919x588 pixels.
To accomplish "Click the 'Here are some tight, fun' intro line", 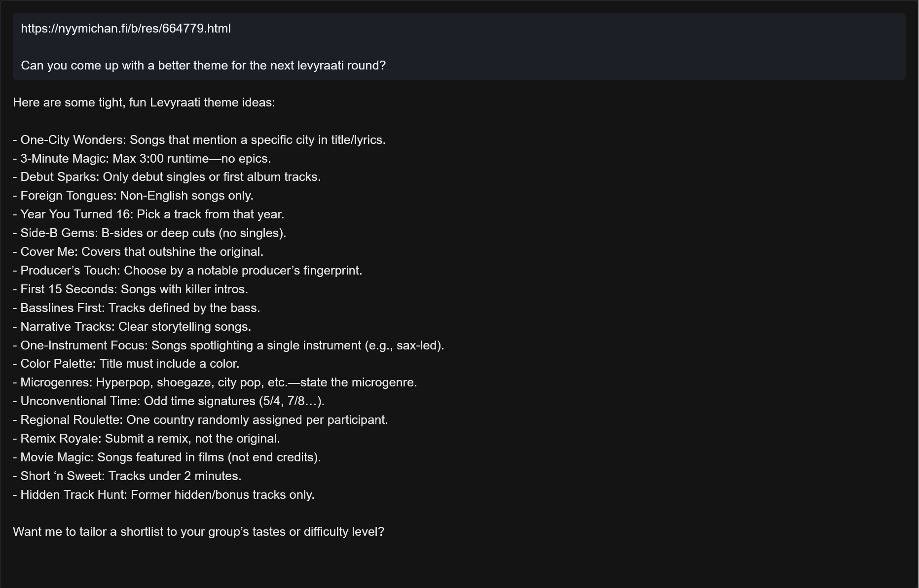I will [144, 103].
